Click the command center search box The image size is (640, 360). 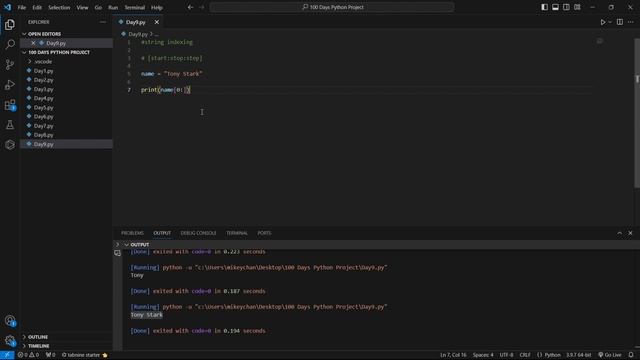332,7
